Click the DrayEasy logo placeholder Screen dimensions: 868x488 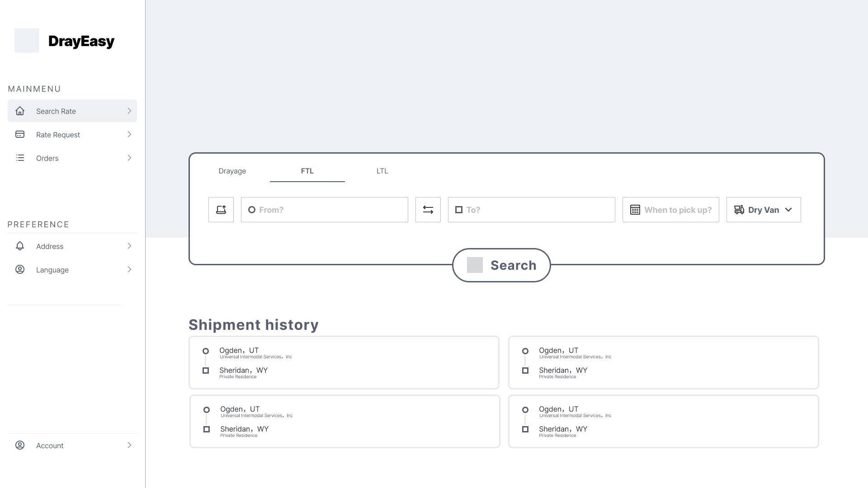pyautogui.click(x=27, y=41)
